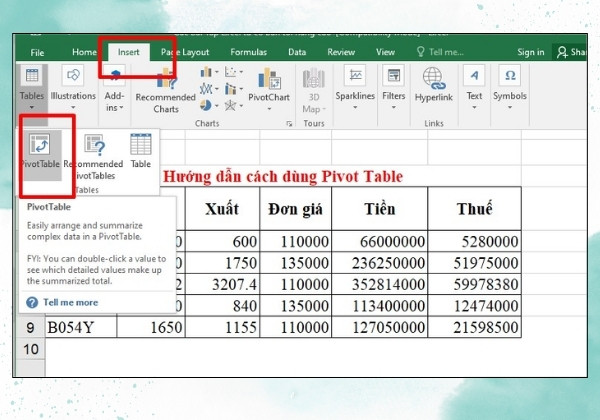Click the 3D Map icon

tap(313, 78)
